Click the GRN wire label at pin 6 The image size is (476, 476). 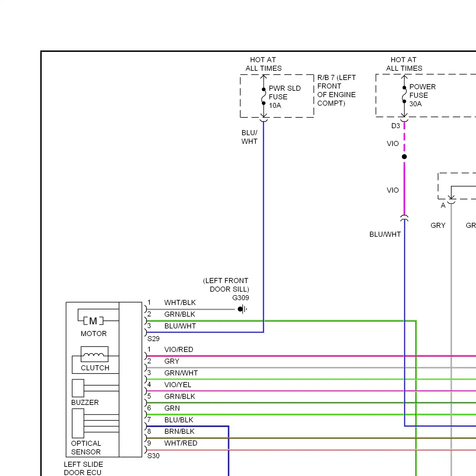172,408
